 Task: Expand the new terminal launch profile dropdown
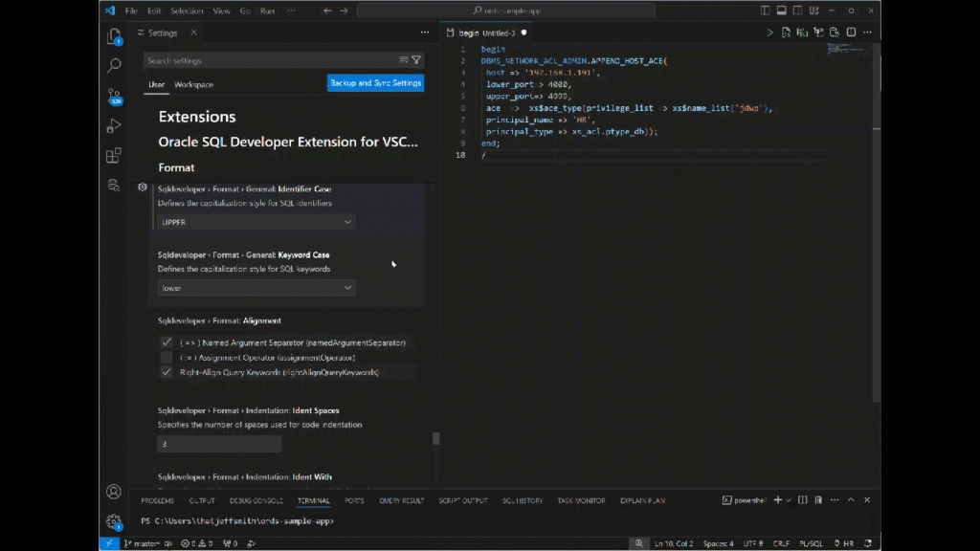tap(790, 500)
